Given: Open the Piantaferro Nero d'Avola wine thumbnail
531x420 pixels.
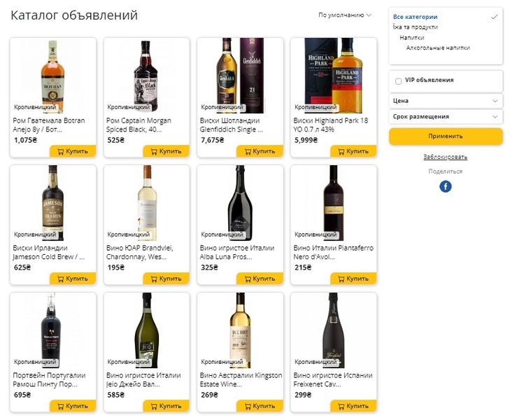Looking at the screenshot, I should [x=333, y=203].
